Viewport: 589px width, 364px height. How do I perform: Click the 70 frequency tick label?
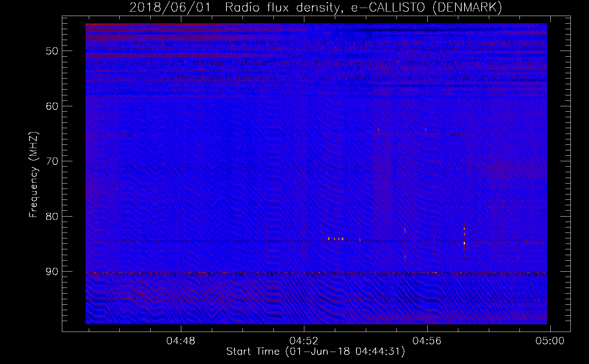coord(52,161)
